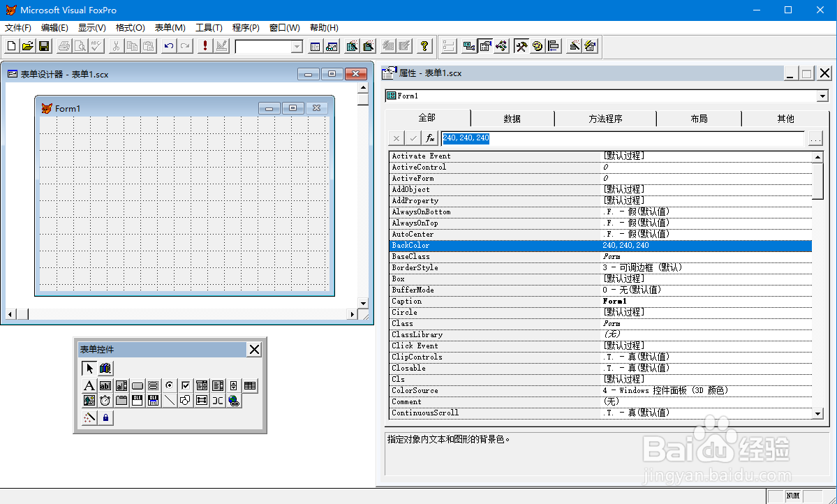The height and width of the screenshot is (504, 837).
Task: Toggle the Builder Lock wand button
Action: tap(89, 417)
